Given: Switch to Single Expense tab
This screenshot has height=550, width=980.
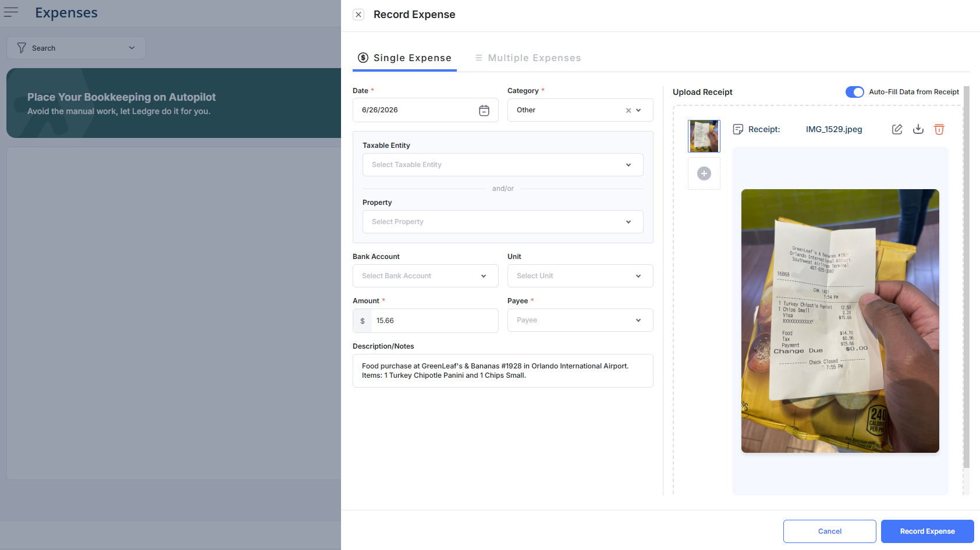Looking at the screenshot, I should click(x=404, y=58).
